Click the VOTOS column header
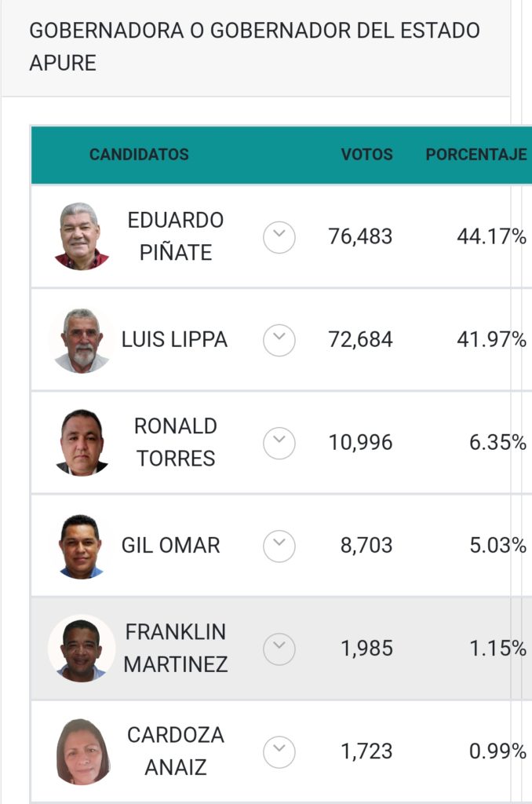Image resolution: width=532 pixels, height=804 pixels. pyautogui.click(x=367, y=155)
